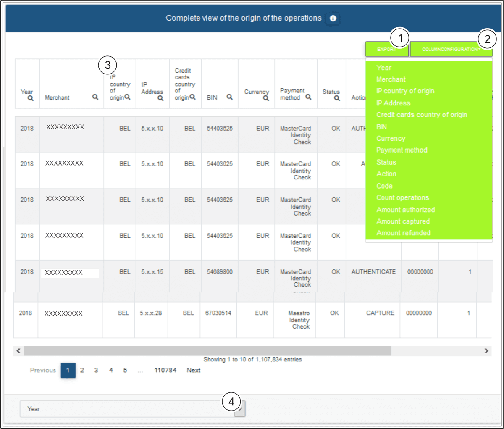Click the IP Address column search icon

pyautogui.click(x=160, y=98)
